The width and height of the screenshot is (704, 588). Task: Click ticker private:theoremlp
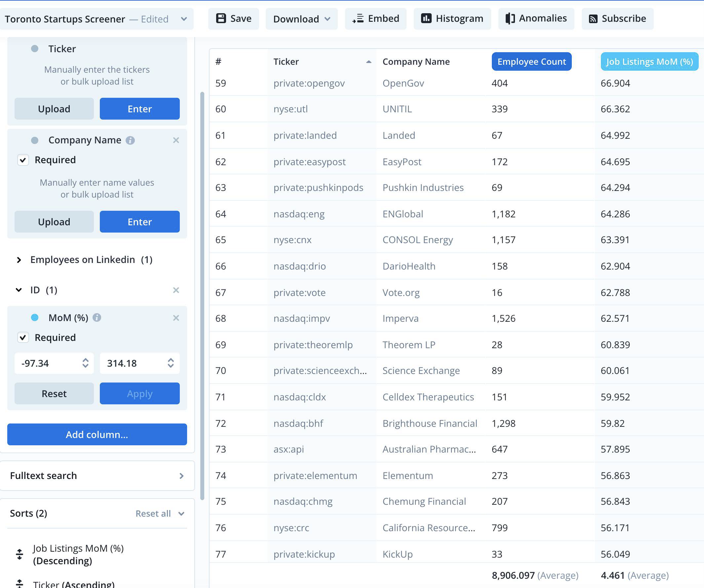tap(313, 345)
